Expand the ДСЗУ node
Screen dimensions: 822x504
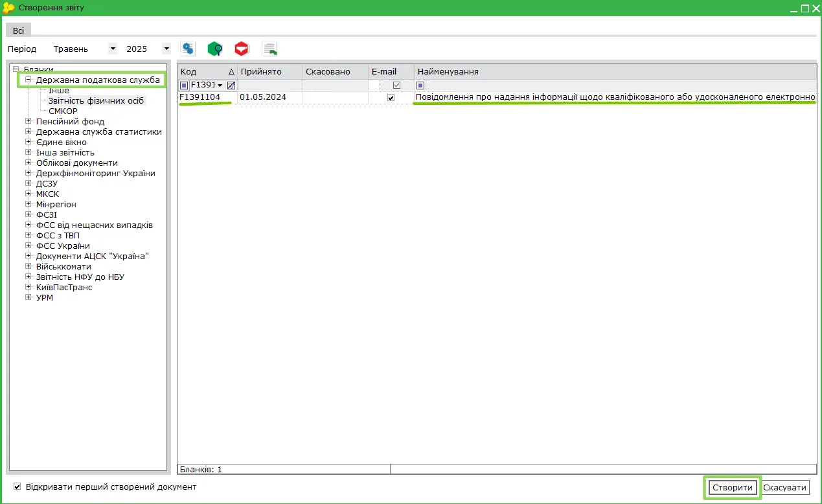point(29,183)
